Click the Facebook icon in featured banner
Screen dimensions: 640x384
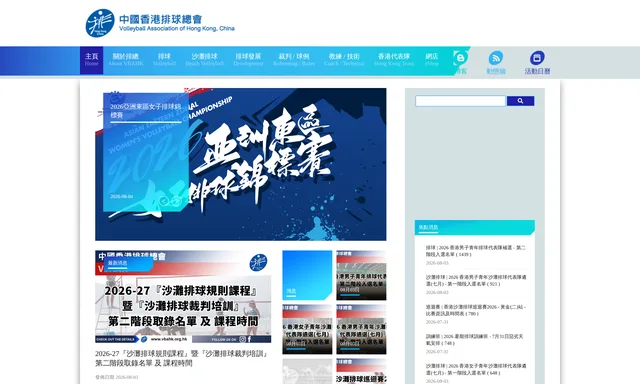[249, 339]
